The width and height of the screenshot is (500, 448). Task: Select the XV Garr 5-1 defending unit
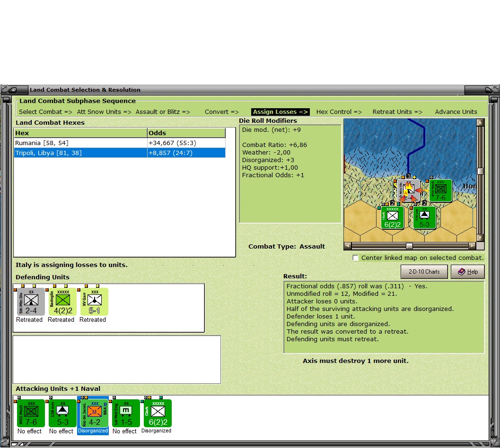coord(93,302)
